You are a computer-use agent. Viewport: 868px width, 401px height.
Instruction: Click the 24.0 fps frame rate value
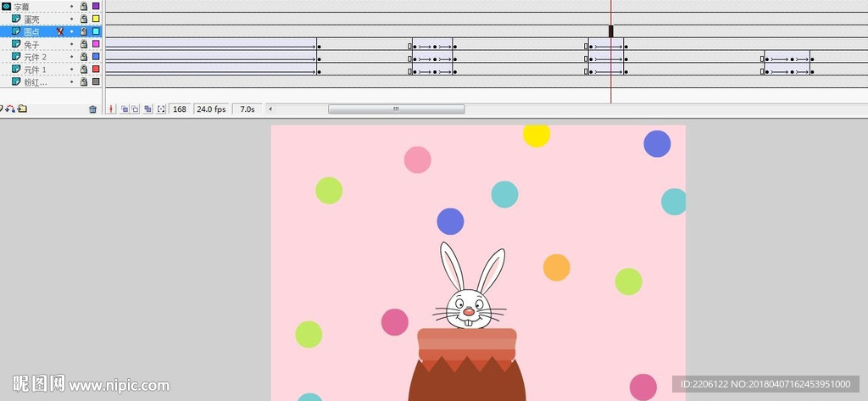coord(211,109)
